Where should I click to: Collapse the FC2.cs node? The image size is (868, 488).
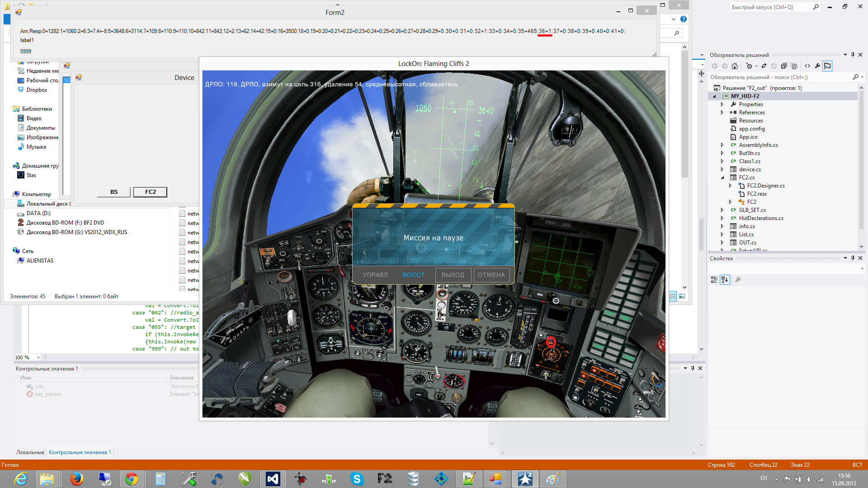(722, 178)
